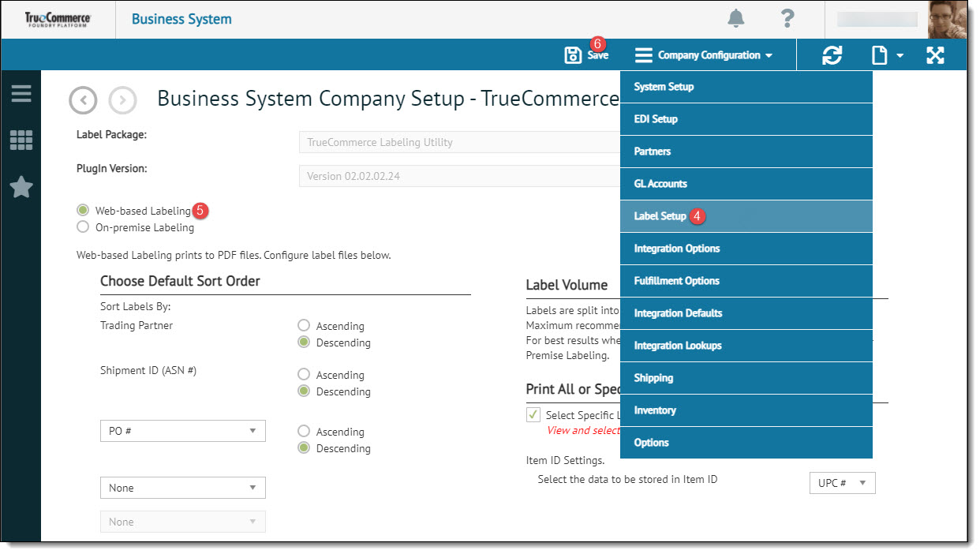Screen dimensions: 980x554
Task: Open the UPC # dropdown for Item ID
Action: click(842, 482)
